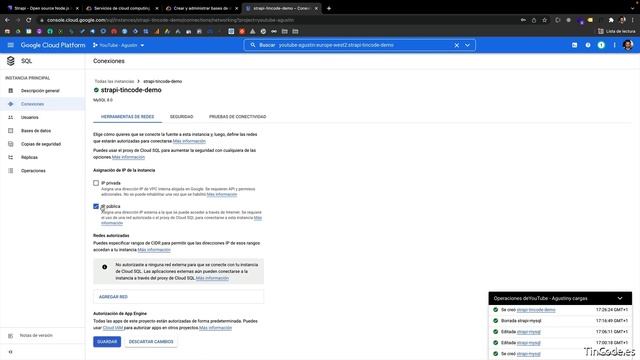
Task: Open Más información link in gray info box
Action: [x=212, y=278]
